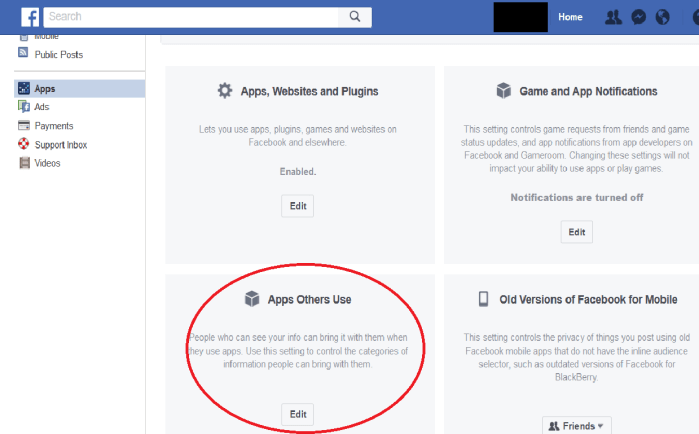Screen dimensions: 699x434
Task: Edit Game and App Notifications setting
Action: (576, 232)
